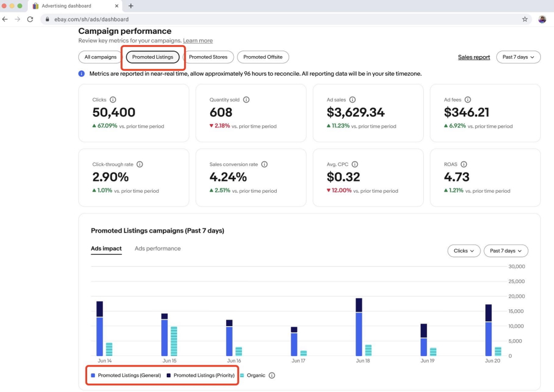This screenshot has height=392, width=554.
Task: Click the Campaign performance heading
Action: (125, 31)
